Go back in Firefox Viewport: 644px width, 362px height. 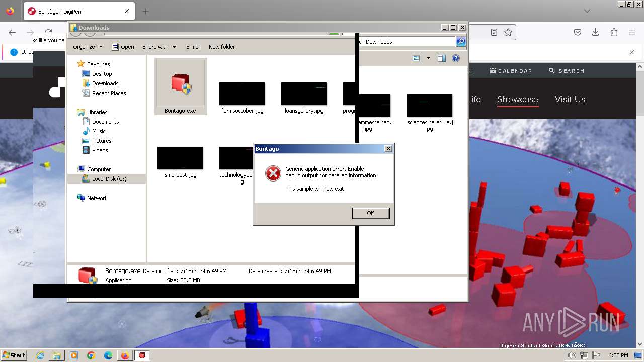[x=12, y=32]
